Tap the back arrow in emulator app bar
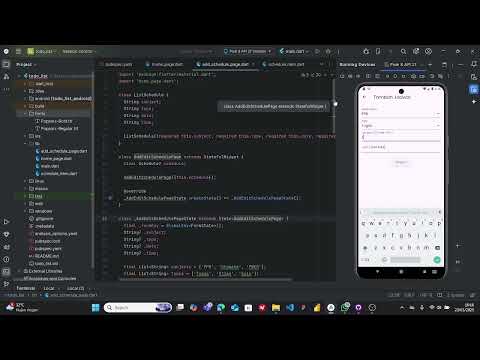 coord(364,97)
